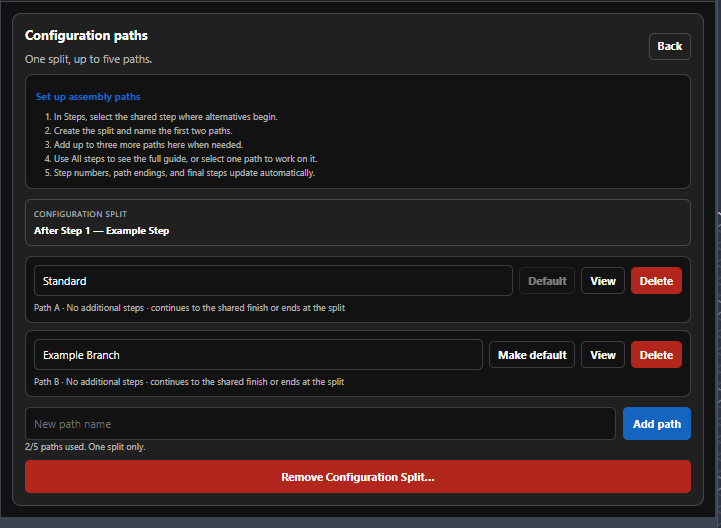Click the New path name input
Screen dimensions: 721x528
point(320,424)
